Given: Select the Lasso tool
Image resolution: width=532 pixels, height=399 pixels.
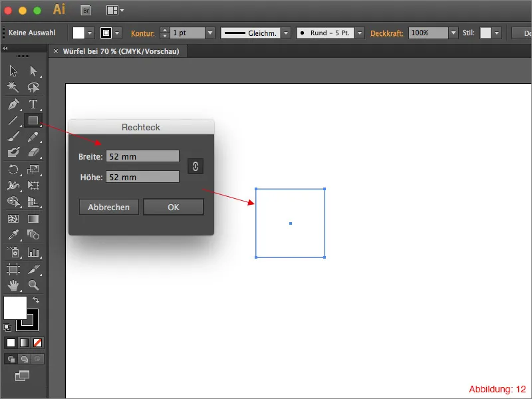Looking at the screenshot, I should 33,87.
